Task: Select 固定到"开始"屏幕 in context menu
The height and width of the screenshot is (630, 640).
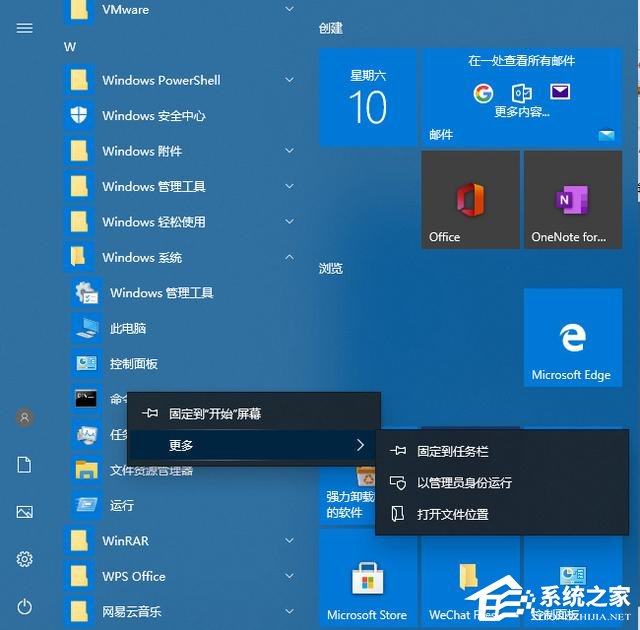Action: pyautogui.click(x=215, y=413)
